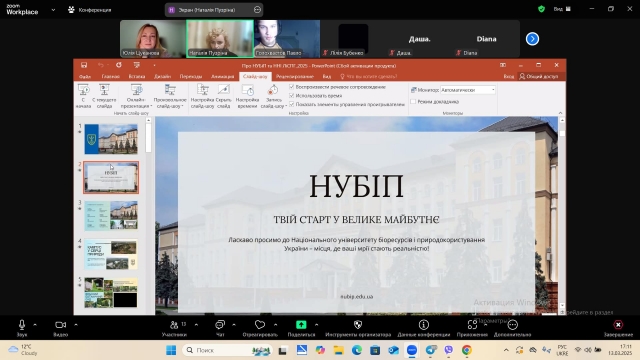Viewport: 640px width, 360px height.
Task: Select slide 4 thumbnail in slide panel
Action: (x=111, y=254)
